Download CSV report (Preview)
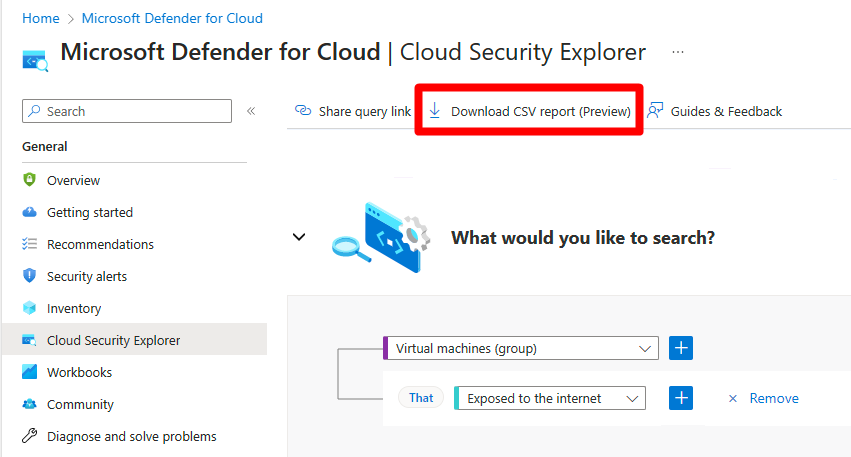Image resolution: width=851 pixels, height=457 pixels. tap(530, 111)
